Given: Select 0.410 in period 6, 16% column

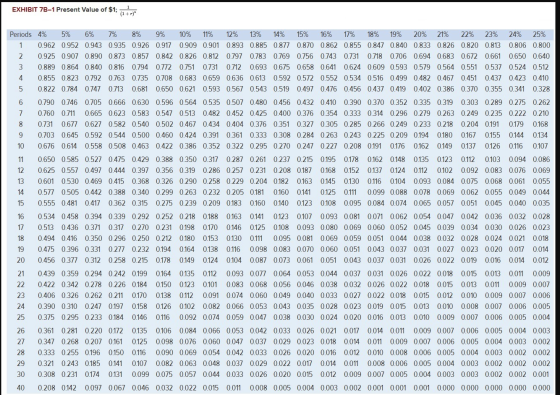Looking at the screenshot, I should pos(328,102).
